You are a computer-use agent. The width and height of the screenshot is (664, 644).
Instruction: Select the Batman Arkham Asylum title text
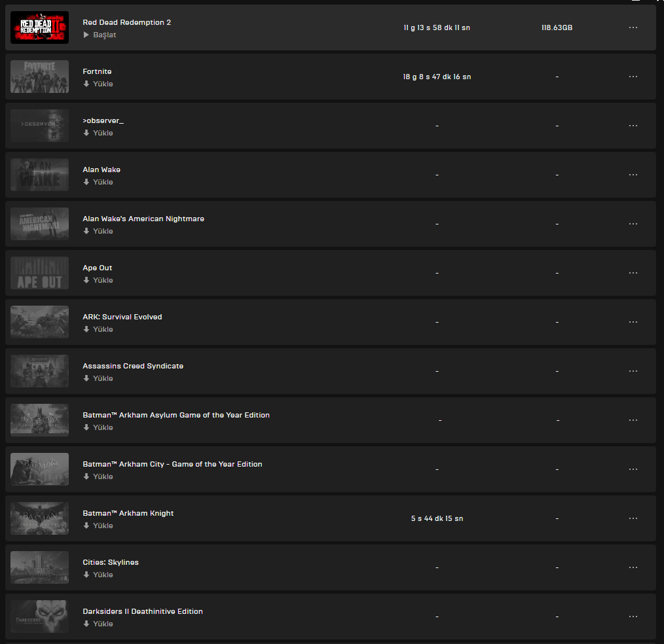click(176, 415)
